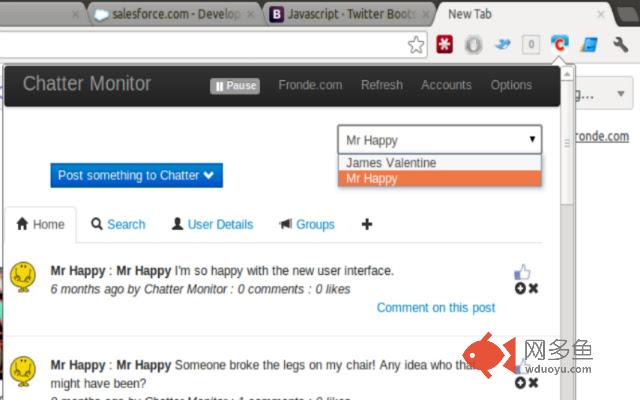Click plus circle on chair post
Image resolution: width=640 pixels, height=400 pixels.
point(520,383)
